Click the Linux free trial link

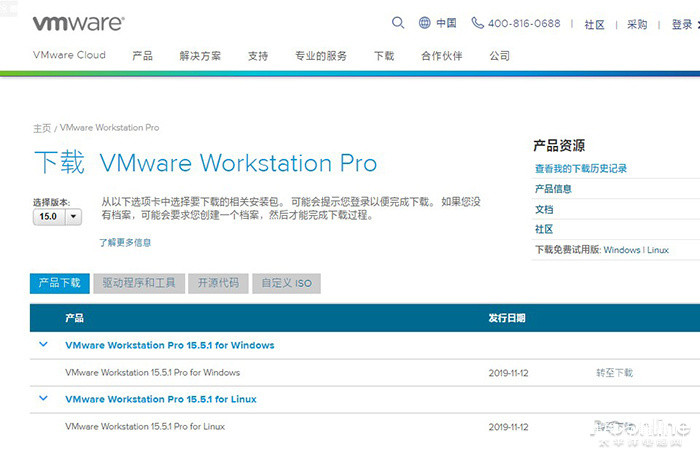click(x=658, y=250)
